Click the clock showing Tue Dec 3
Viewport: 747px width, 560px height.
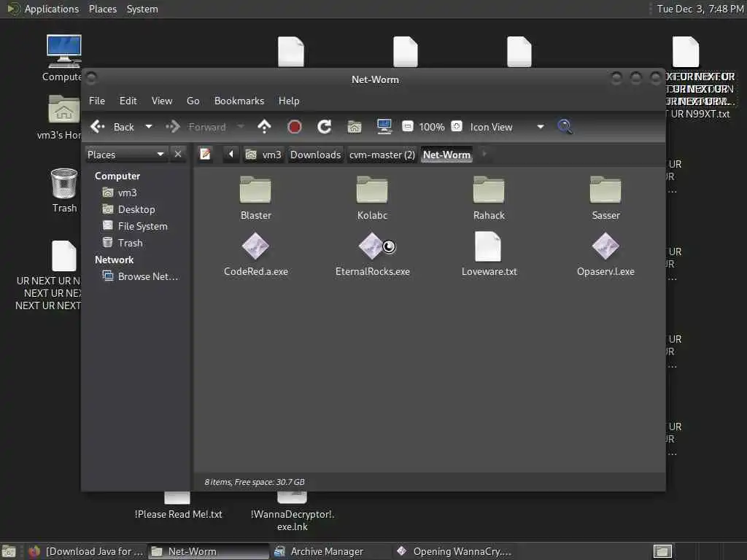coord(700,9)
